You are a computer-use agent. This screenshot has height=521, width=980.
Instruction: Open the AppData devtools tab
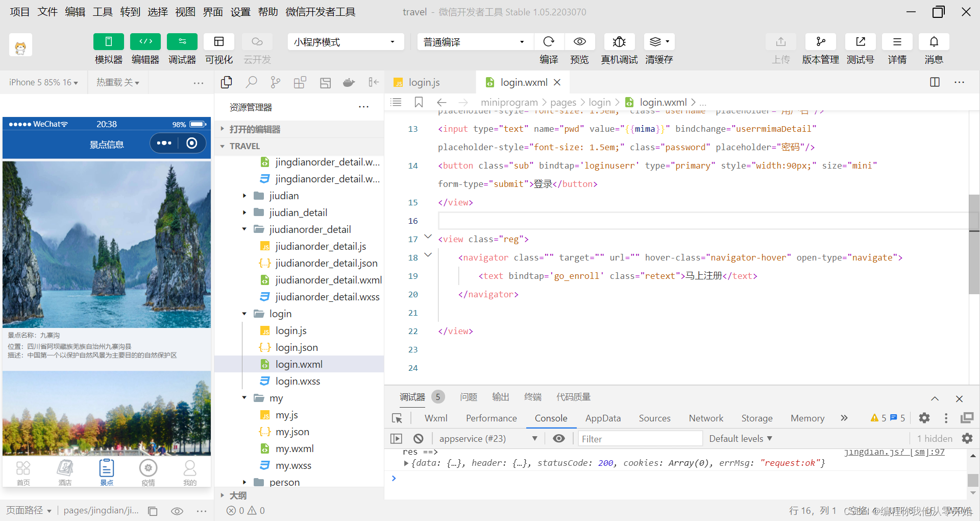click(x=603, y=418)
